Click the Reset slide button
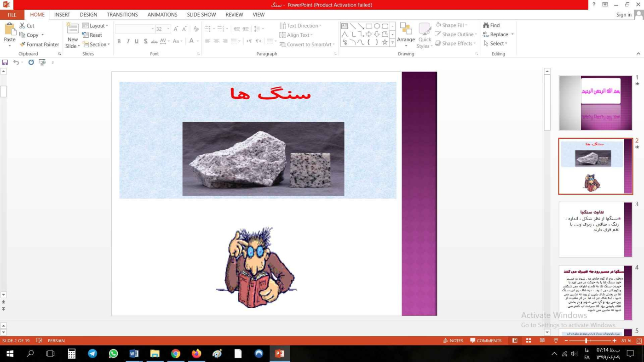The width and height of the screenshot is (644, 362). [x=92, y=35]
